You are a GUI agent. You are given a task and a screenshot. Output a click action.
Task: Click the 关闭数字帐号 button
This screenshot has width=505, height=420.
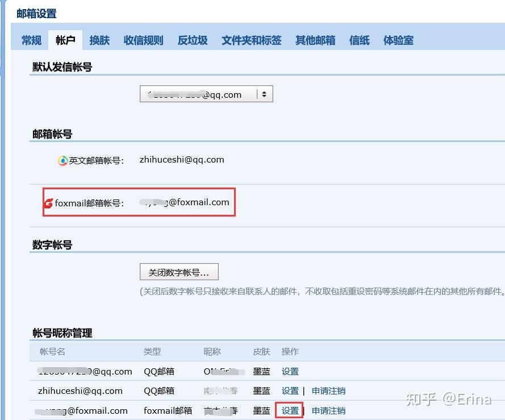click(179, 272)
